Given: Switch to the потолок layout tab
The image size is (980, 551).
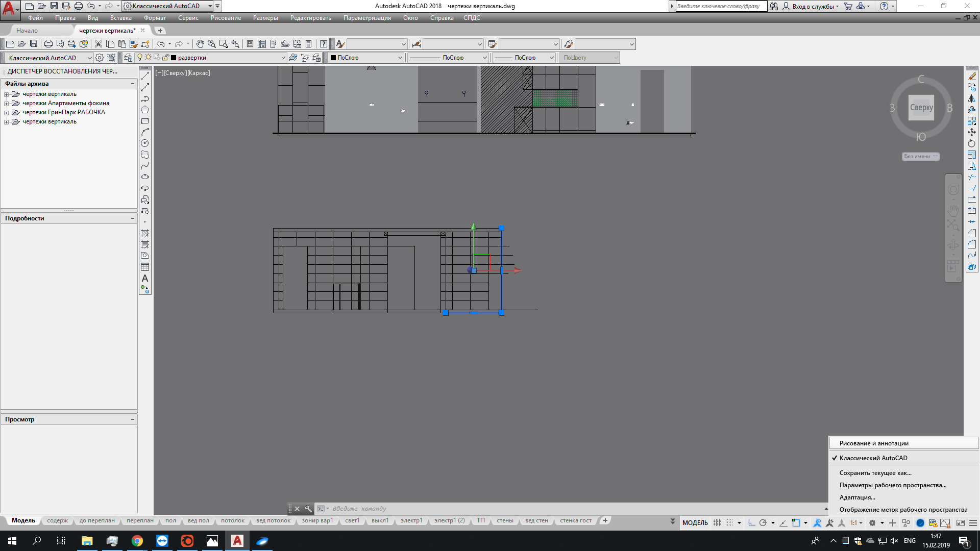Looking at the screenshot, I should click(x=232, y=521).
